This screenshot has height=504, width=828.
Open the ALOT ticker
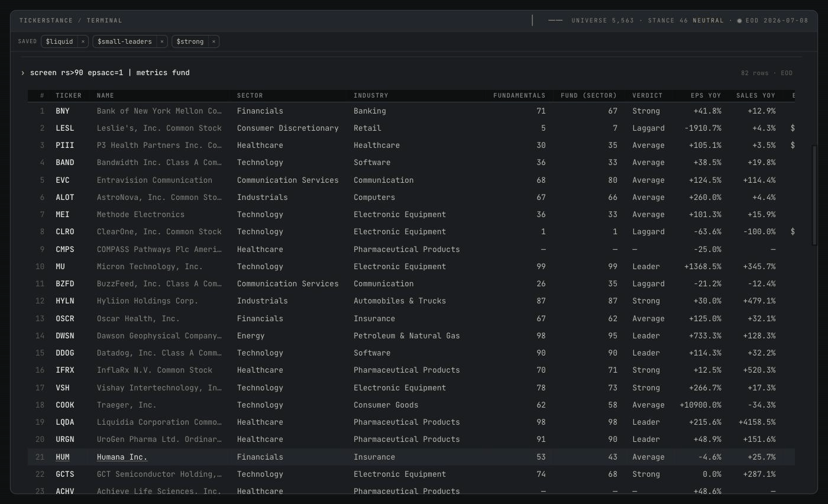[65, 197]
